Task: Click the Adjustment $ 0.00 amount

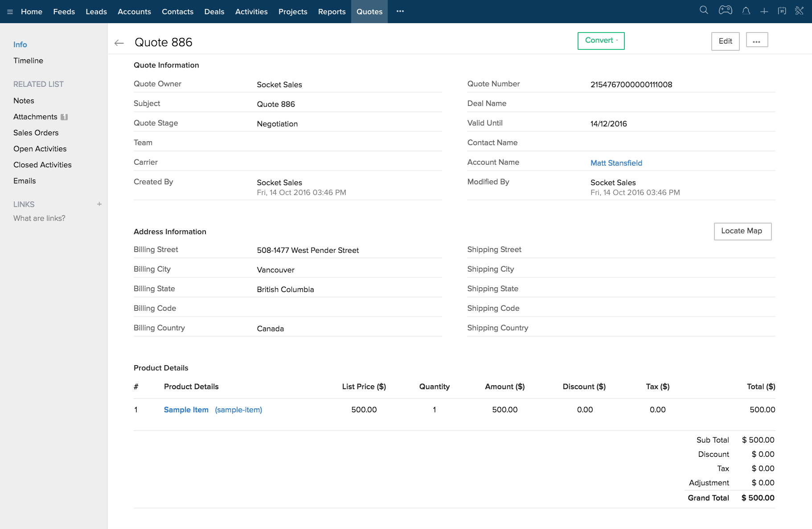Action: point(763,483)
